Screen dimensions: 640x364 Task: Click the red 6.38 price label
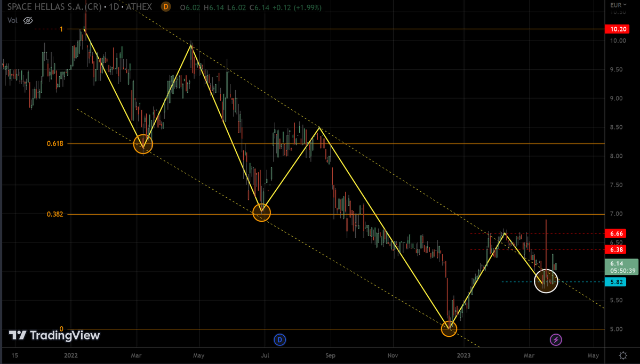coord(615,249)
